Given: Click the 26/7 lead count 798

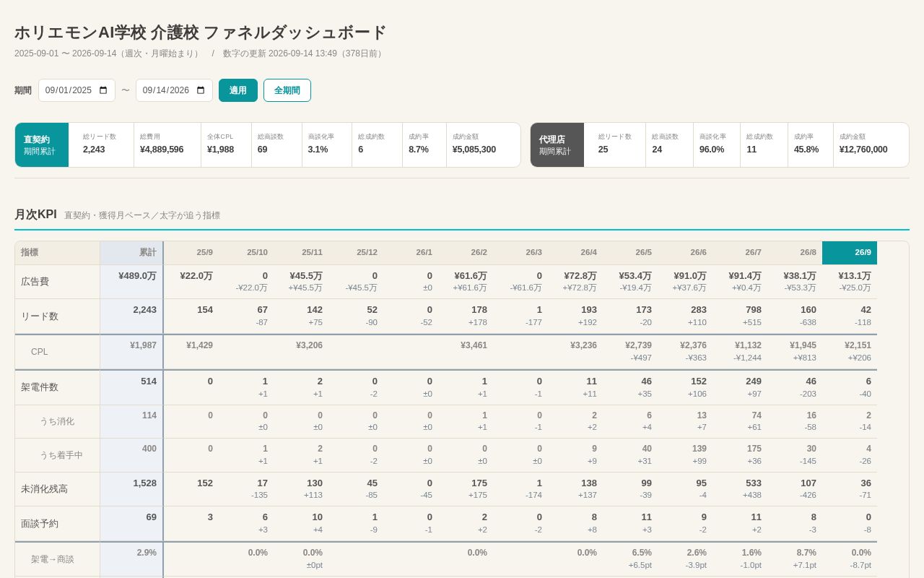Looking at the screenshot, I should click(751, 310).
